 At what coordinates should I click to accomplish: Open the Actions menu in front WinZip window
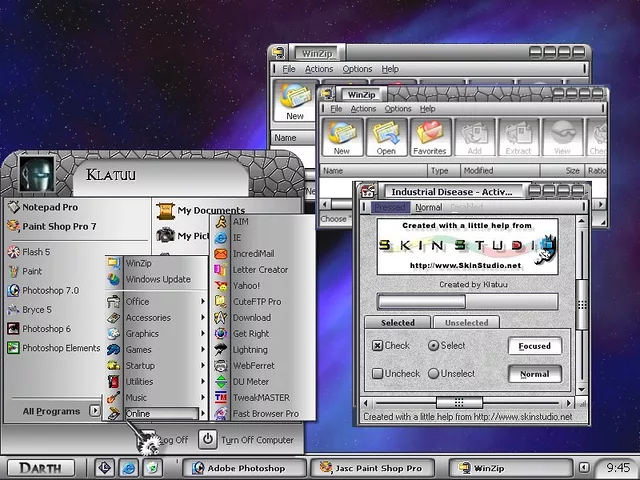pos(363,108)
